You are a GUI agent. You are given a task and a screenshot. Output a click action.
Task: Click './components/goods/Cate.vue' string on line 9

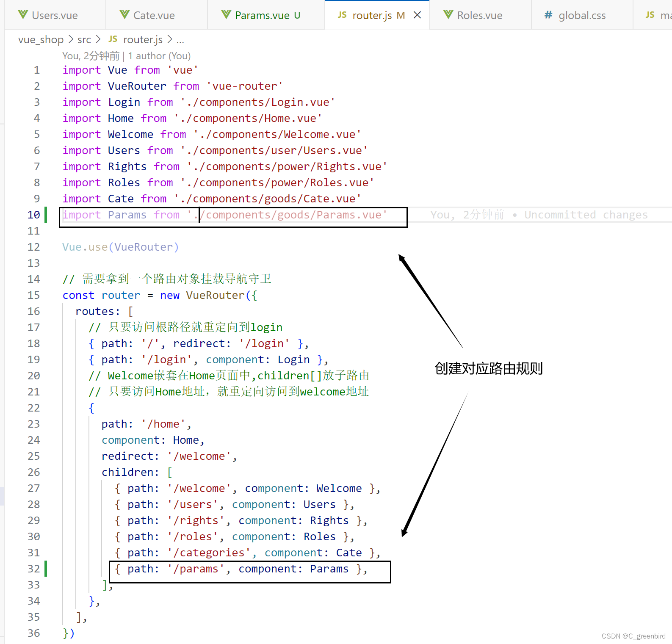[267, 199]
